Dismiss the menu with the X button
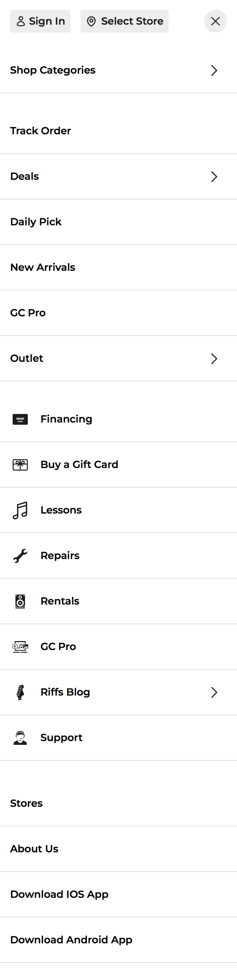 [215, 21]
